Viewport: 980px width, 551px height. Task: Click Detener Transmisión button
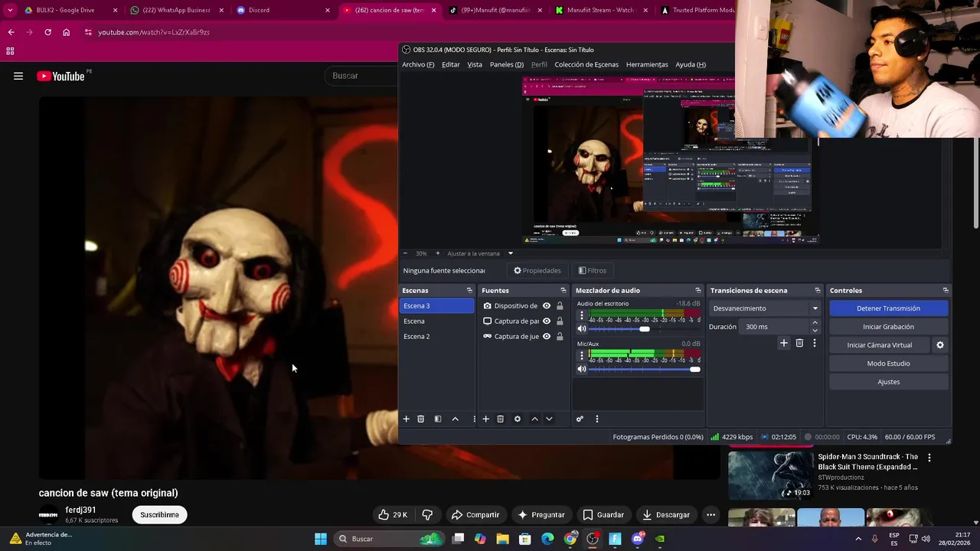click(x=888, y=308)
